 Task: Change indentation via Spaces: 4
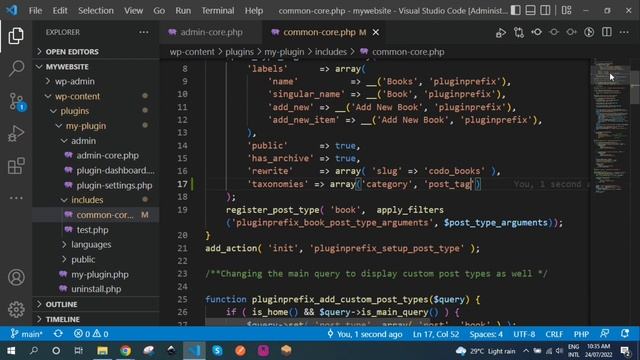(x=486, y=334)
